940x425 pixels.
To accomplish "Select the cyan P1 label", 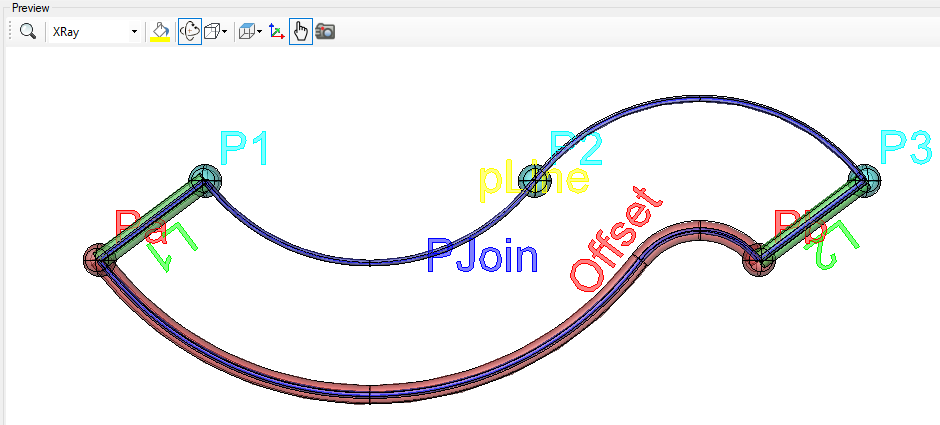I will click(245, 150).
